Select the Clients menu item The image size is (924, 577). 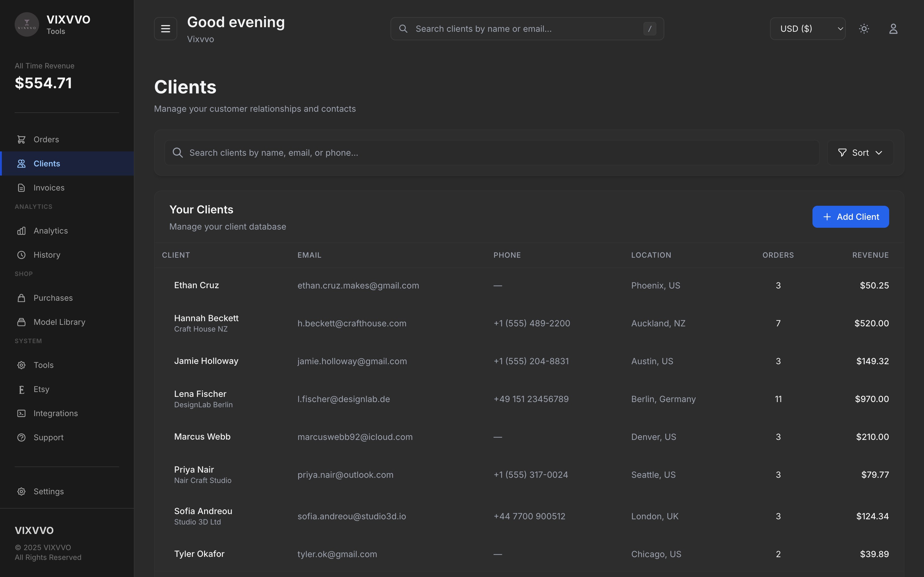[x=46, y=164]
